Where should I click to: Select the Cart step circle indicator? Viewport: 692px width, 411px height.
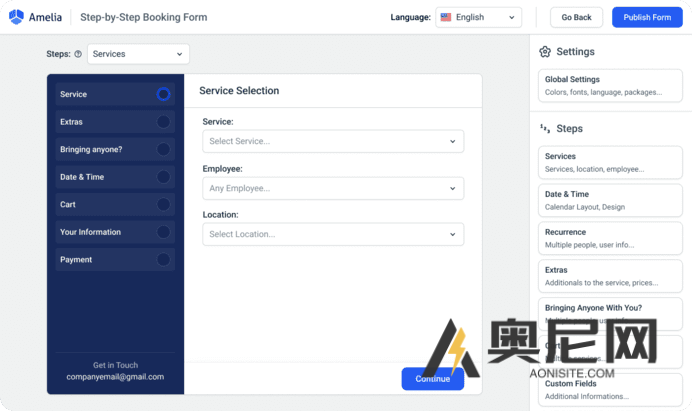click(x=163, y=204)
